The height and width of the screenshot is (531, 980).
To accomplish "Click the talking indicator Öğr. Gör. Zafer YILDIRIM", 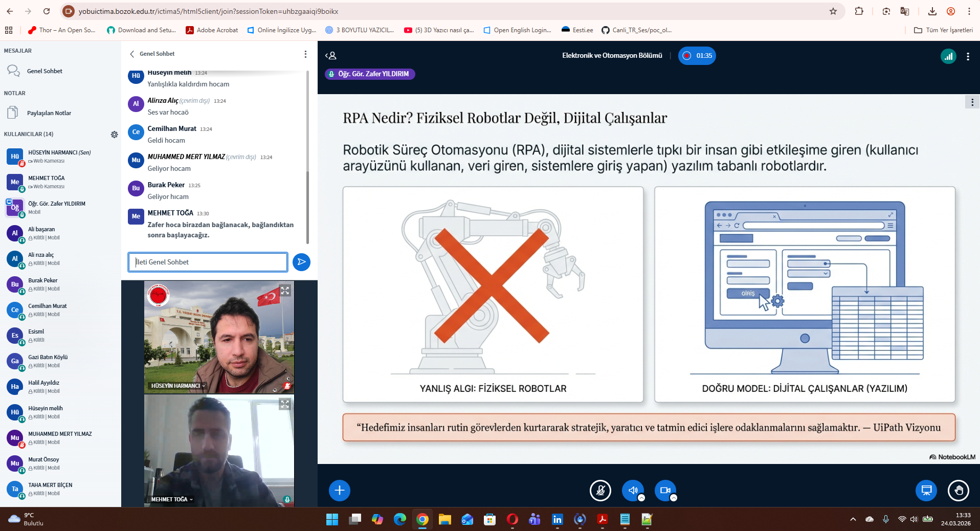I will [370, 74].
